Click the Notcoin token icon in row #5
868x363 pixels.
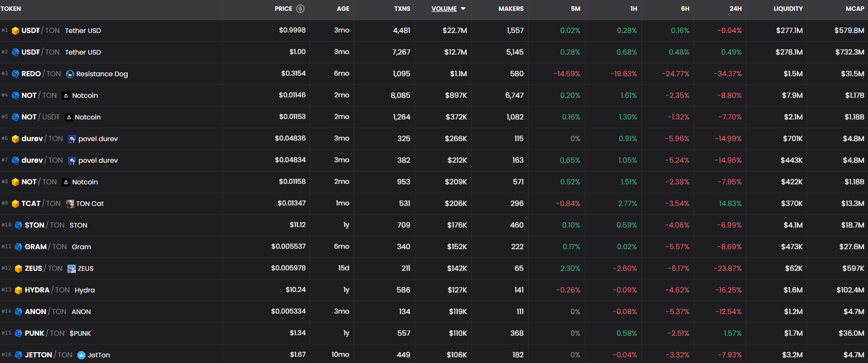(69, 117)
